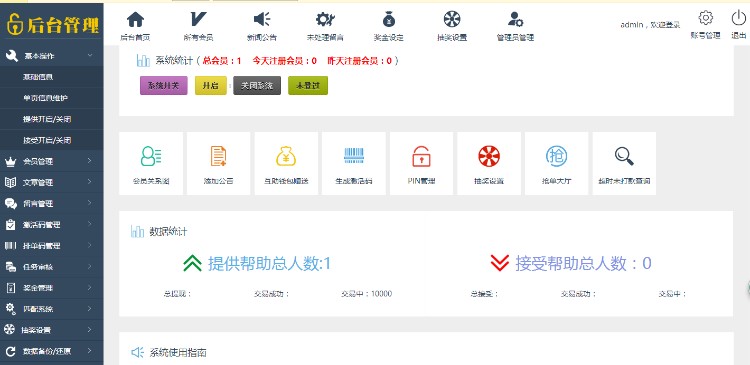Open 所有会员 V-shaped icon in top bar

[198, 19]
